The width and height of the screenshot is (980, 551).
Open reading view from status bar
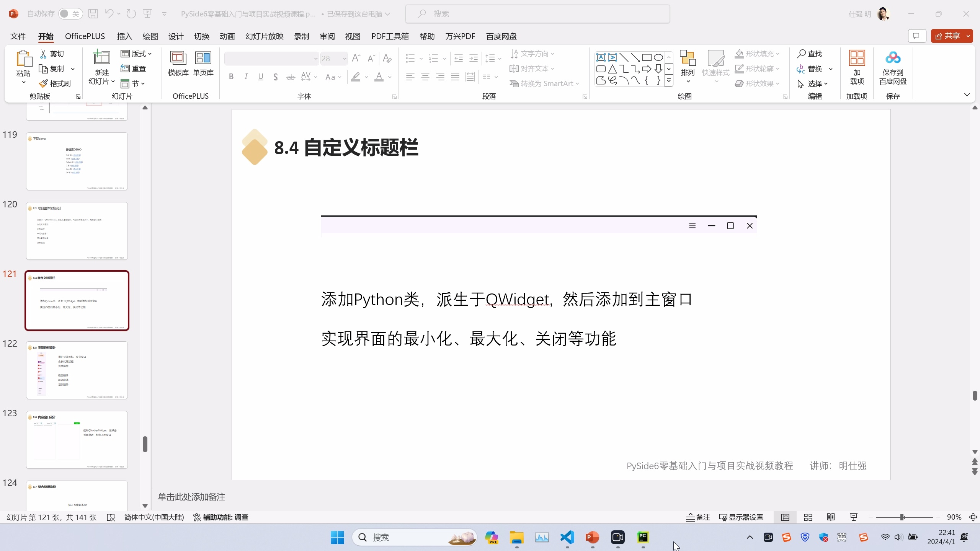tap(831, 517)
